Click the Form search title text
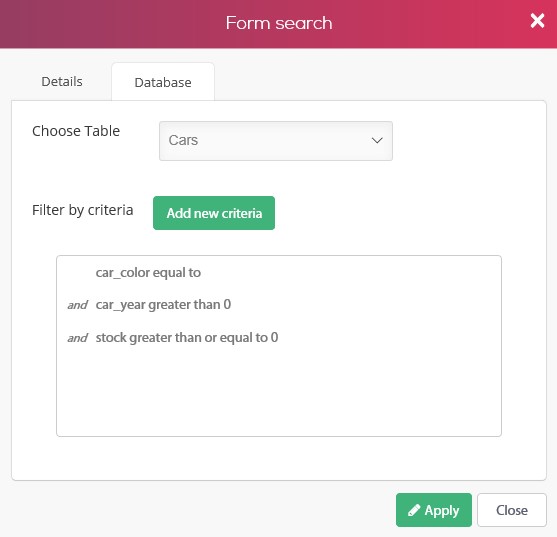 (279, 23)
